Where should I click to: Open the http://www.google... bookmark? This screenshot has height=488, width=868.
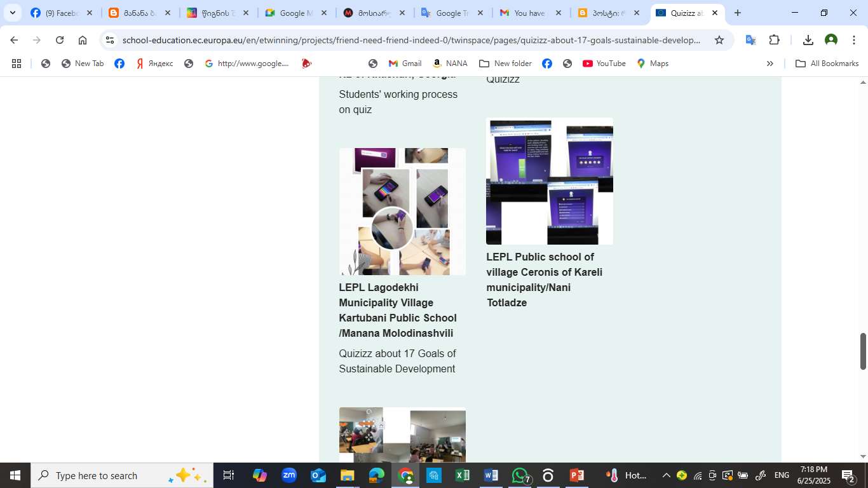(247, 64)
